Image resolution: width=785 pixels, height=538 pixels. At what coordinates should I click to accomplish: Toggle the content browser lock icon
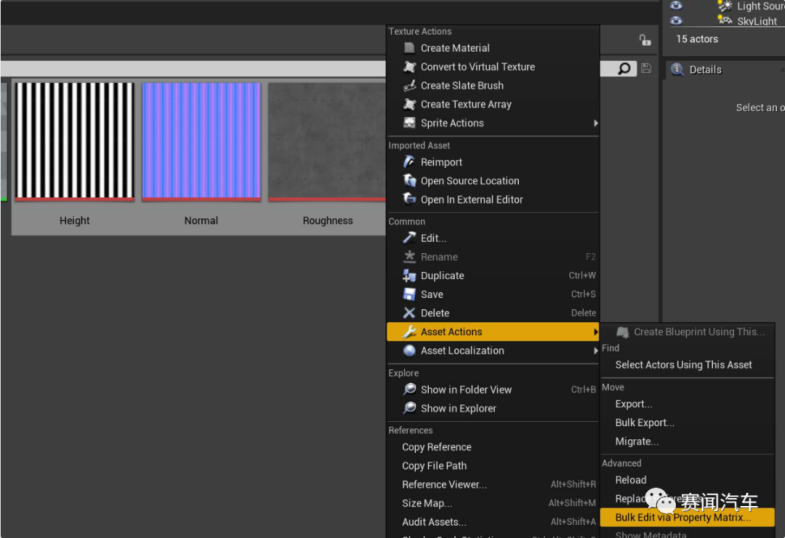[x=645, y=40]
